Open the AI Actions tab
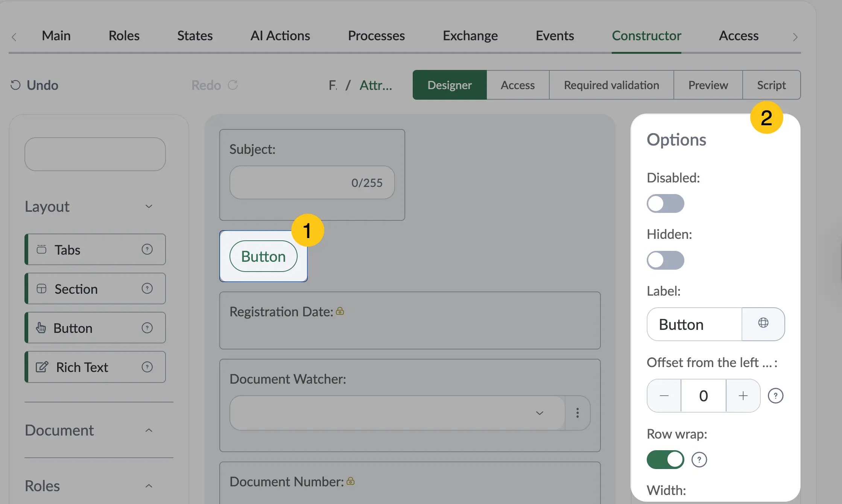Viewport: 842px width, 504px height. click(280, 36)
